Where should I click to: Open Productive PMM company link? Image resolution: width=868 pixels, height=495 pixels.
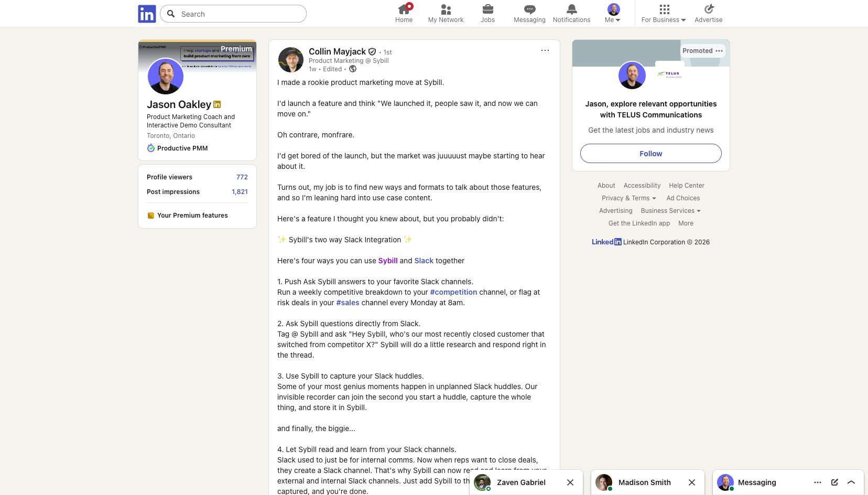177,148
